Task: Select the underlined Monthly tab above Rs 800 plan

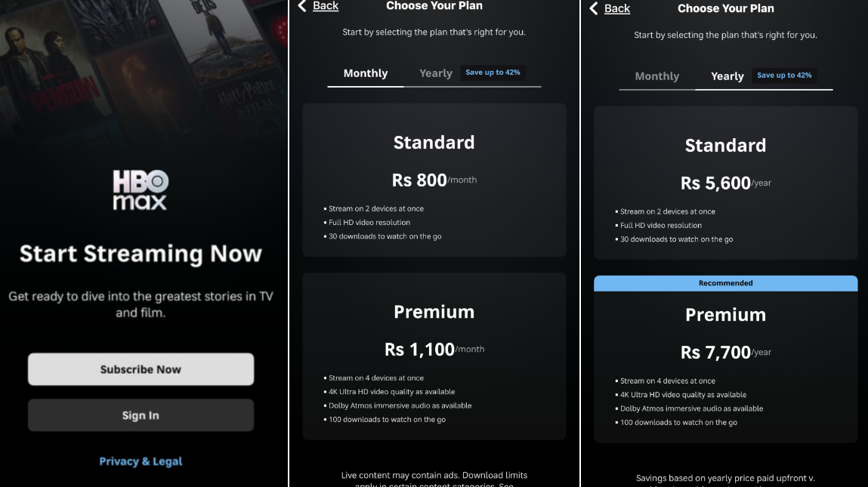Action: point(366,73)
